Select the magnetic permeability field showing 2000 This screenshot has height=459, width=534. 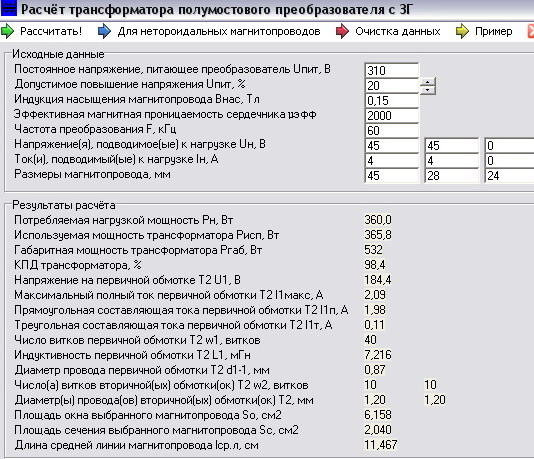[392, 115]
